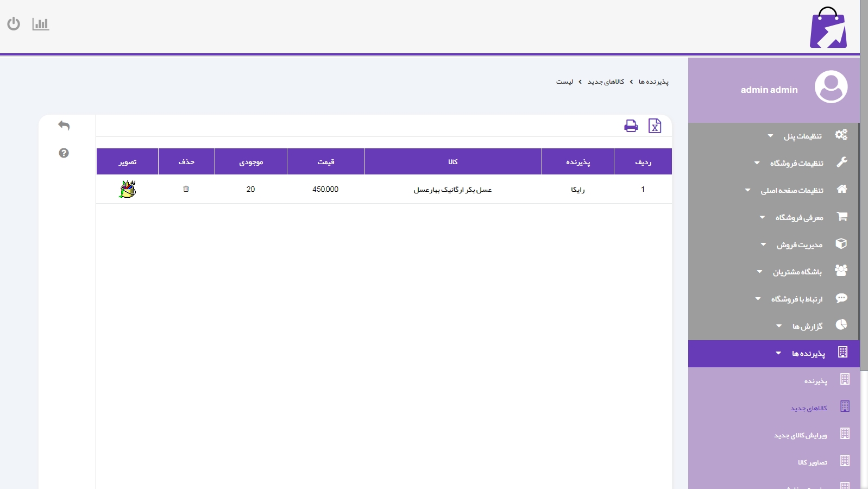
Task: Click the power logout icon
Action: pos(14,24)
